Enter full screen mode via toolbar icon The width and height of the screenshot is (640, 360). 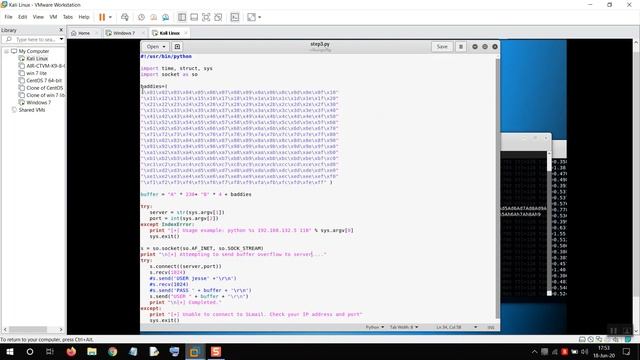point(206,17)
